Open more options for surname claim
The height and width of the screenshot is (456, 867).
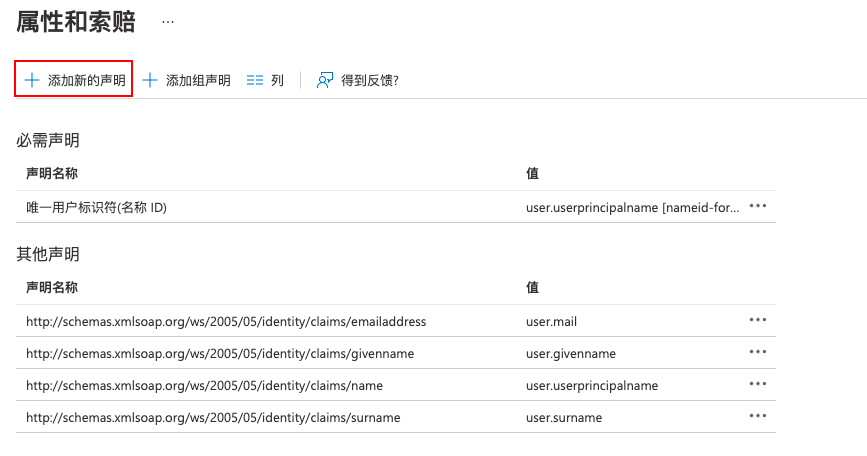(758, 416)
